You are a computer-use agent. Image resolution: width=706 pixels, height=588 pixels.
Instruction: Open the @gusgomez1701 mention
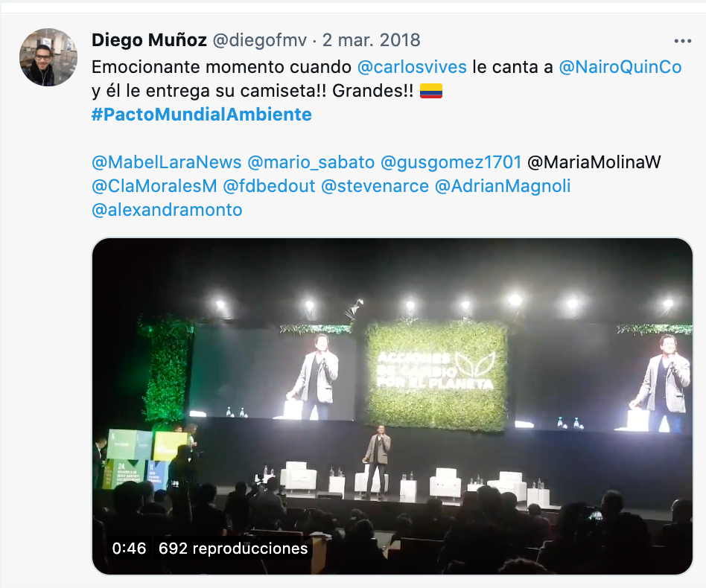tap(451, 162)
